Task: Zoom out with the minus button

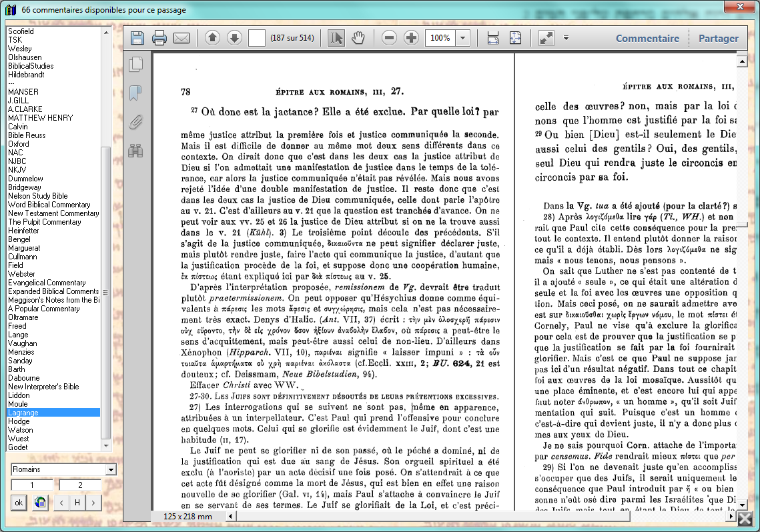Action: point(389,38)
